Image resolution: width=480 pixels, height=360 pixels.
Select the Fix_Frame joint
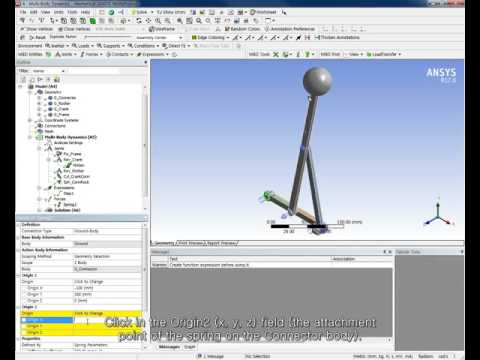point(72,154)
